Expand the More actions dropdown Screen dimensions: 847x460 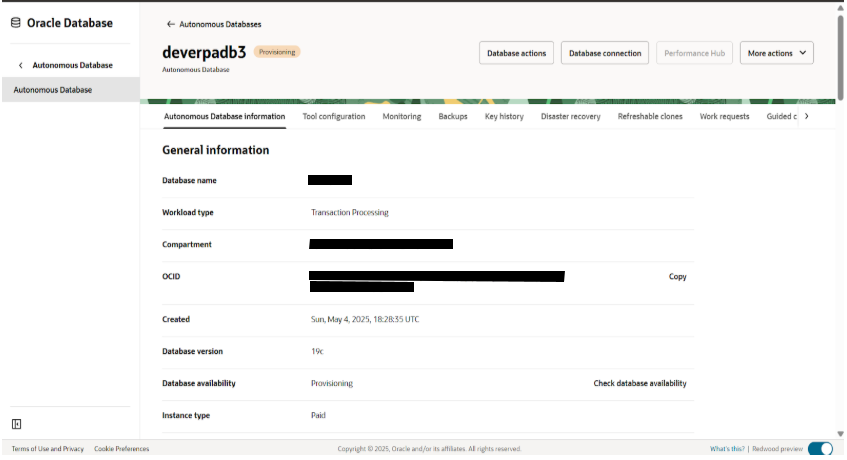pos(776,53)
